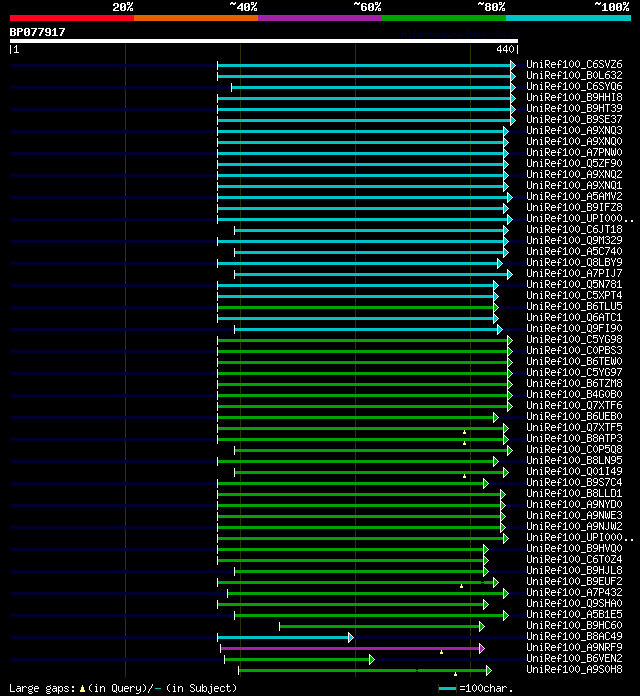Image resolution: width=640 pixels, height=696 pixels.
Task: Select the UniRef100_Q6ATC1 label
Action: (x=574, y=317)
